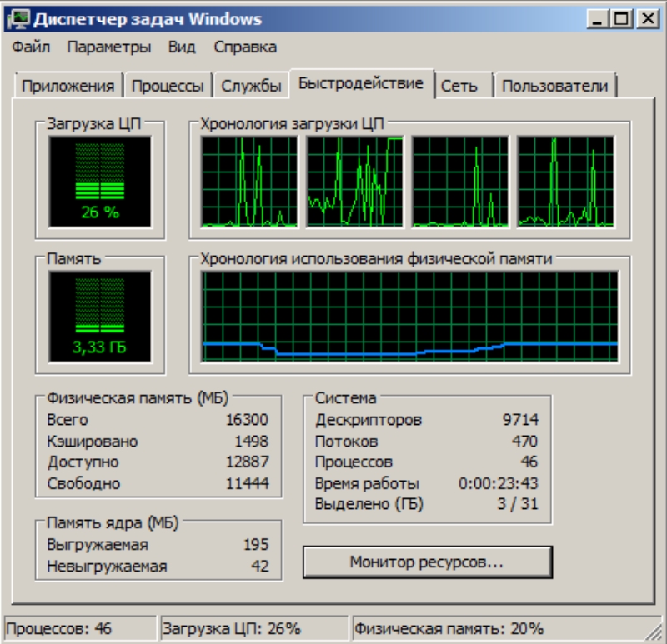Image resolution: width=667 pixels, height=644 pixels.
Task: Click the Физическая память (МБ) group label
Action: click(x=138, y=398)
